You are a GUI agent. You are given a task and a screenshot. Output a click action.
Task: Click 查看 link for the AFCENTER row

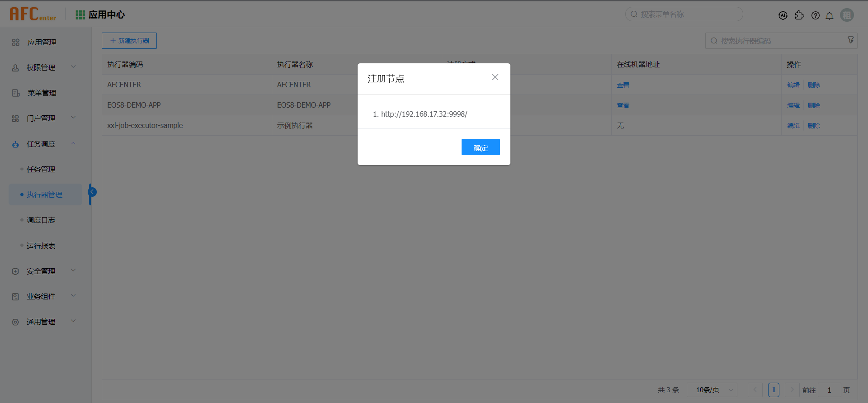coord(623,85)
